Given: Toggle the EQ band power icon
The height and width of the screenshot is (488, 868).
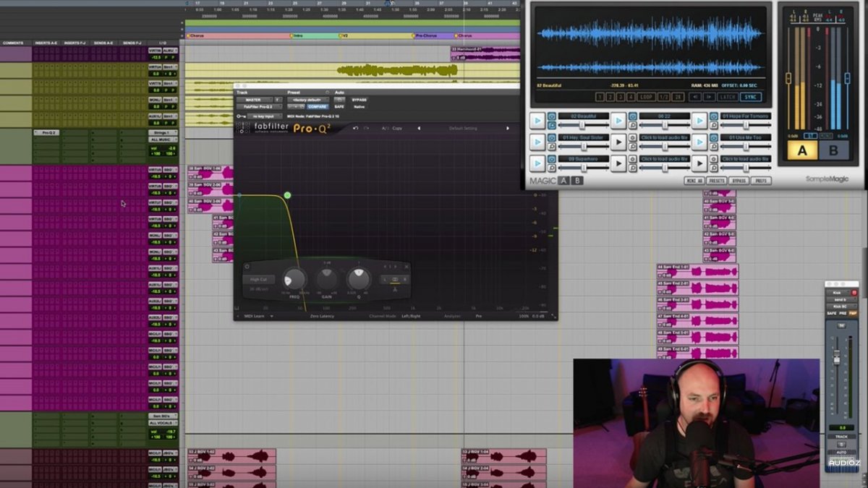Looking at the screenshot, I should tap(247, 266).
